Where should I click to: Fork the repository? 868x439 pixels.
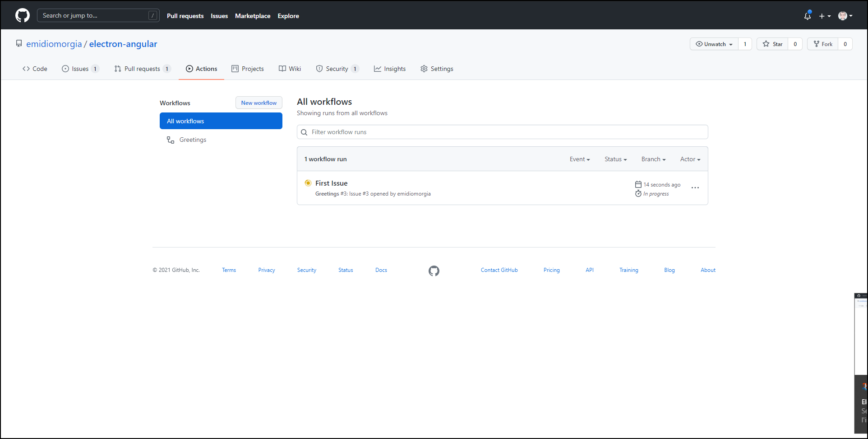[822, 44]
